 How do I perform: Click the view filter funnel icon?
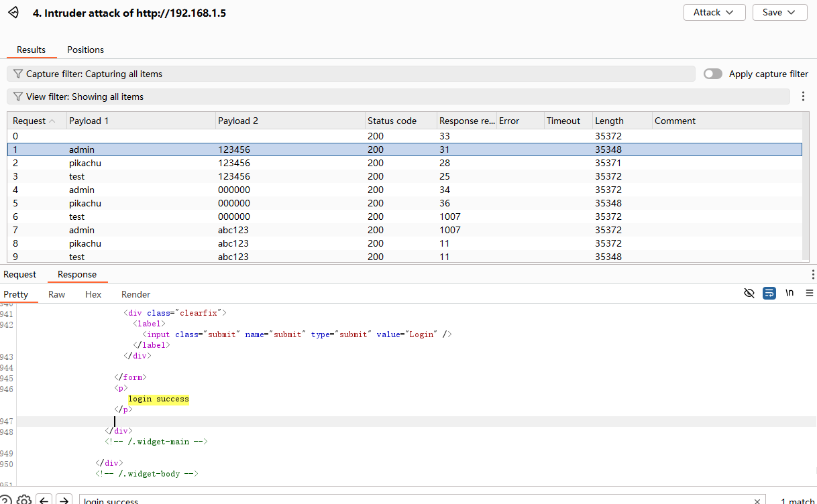pyautogui.click(x=18, y=97)
